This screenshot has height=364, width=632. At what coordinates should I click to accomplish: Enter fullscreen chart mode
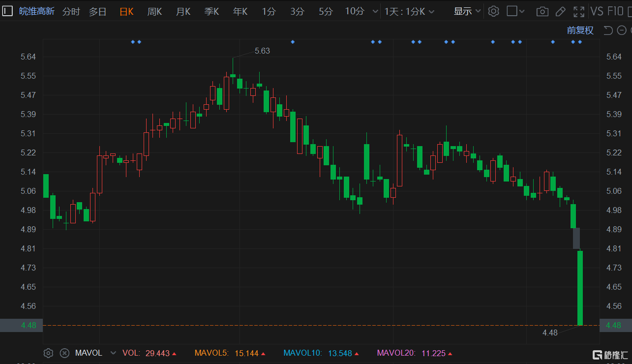579,11
